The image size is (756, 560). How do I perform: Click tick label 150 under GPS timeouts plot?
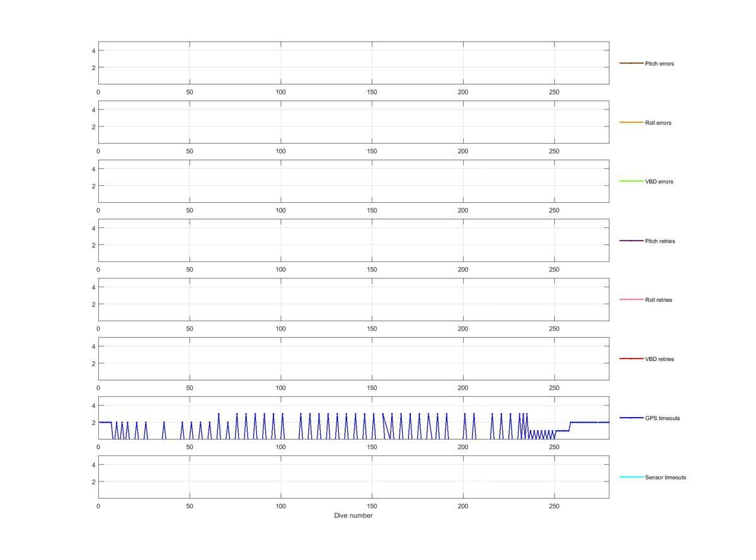pos(372,447)
